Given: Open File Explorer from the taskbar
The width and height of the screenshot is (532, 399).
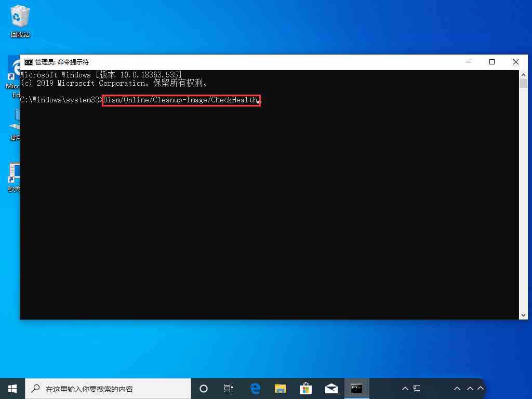Looking at the screenshot, I should click(280, 389).
